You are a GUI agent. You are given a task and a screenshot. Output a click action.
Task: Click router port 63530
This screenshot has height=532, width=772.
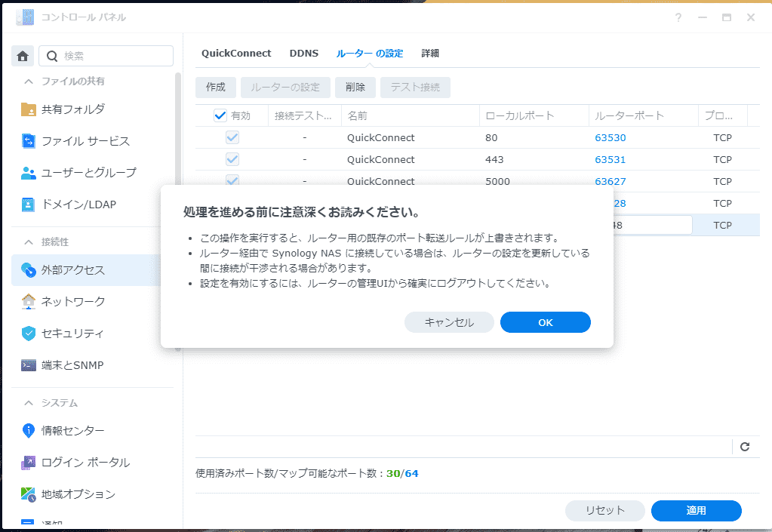pyautogui.click(x=610, y=138)
